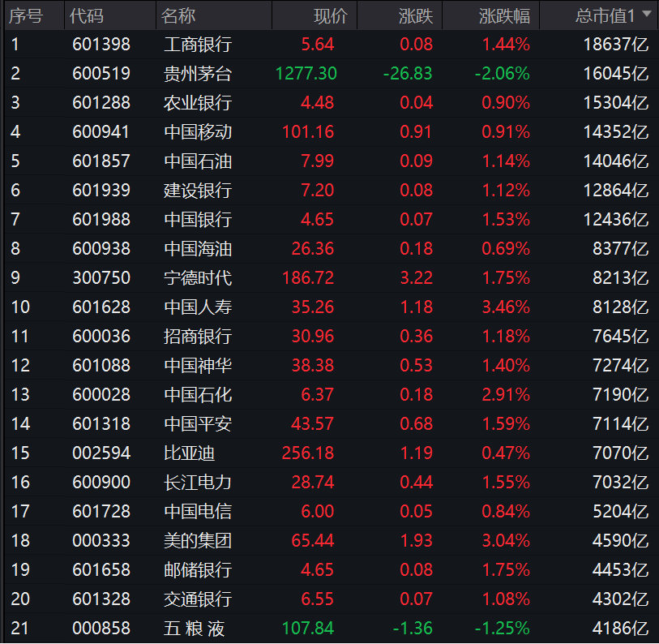Select stock name 招商银行
Viewport: 659px width, 644px height.
pos(198,336)
